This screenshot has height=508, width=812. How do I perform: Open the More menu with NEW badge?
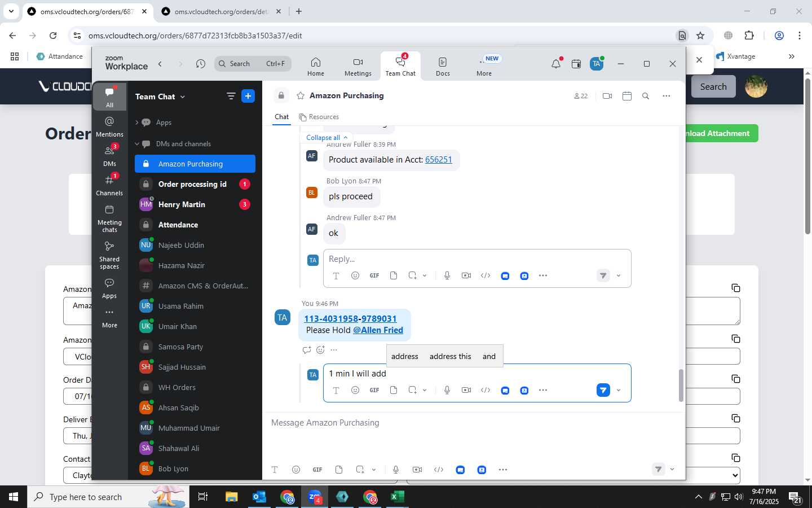point(484,66)
